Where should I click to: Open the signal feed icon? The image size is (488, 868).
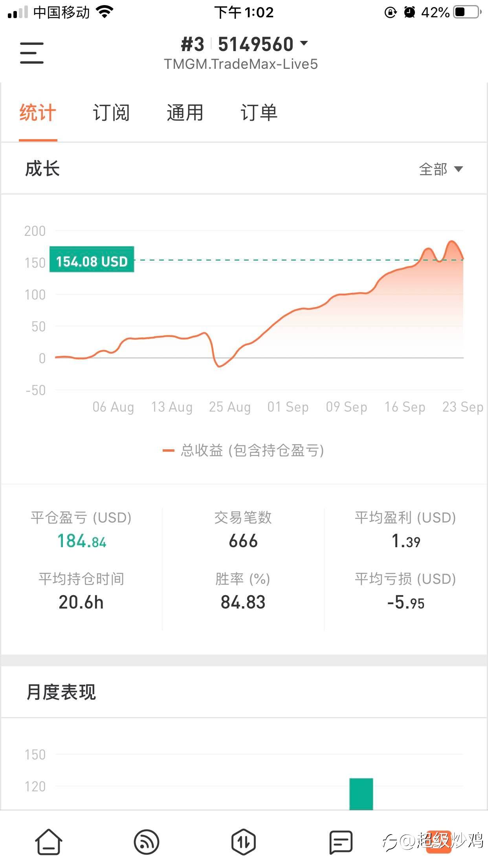tap(147, 842)
